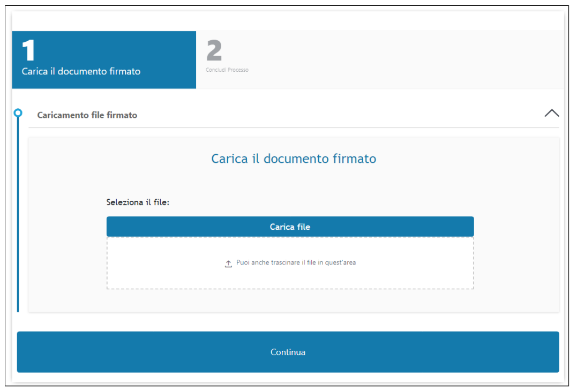Viewport: 577px width, 392px height.
Task: Click the Caricamento file firmato section title
Action: (87, 115)
